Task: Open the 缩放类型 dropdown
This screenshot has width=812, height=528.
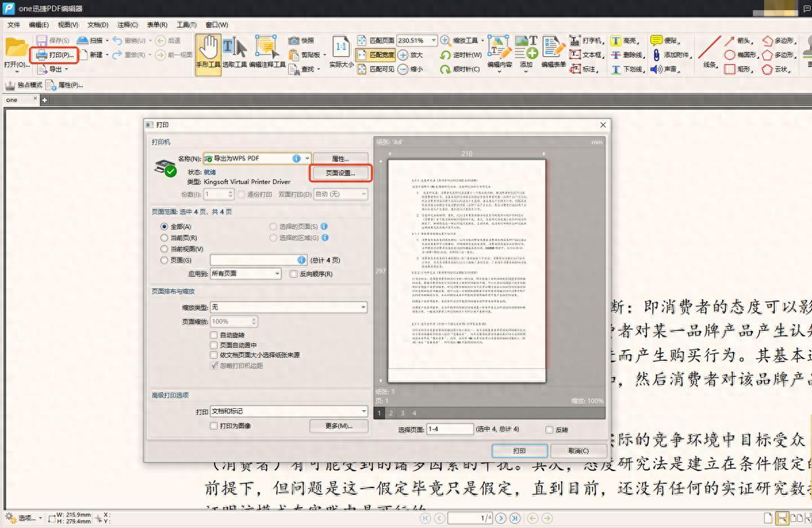Action: click(363, 307)
